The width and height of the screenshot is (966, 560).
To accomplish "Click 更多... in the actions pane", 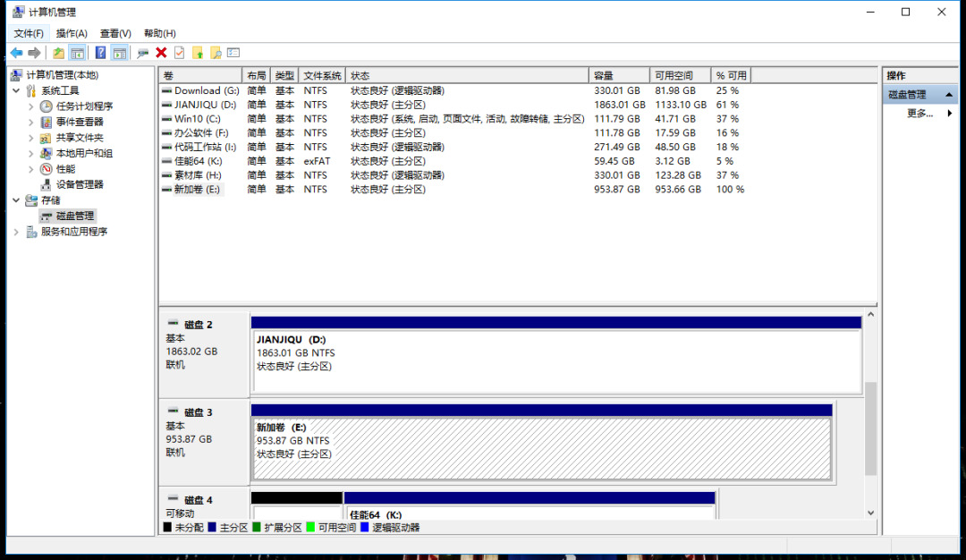I will coord(919,114).
